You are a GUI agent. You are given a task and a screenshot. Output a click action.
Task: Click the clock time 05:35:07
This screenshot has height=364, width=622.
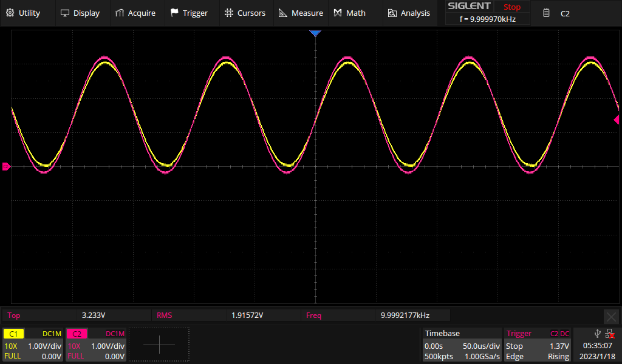pos(598,345)
